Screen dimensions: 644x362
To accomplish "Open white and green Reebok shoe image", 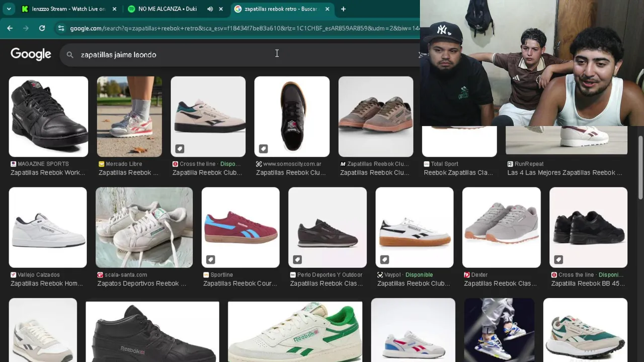I will coord(295,331).
